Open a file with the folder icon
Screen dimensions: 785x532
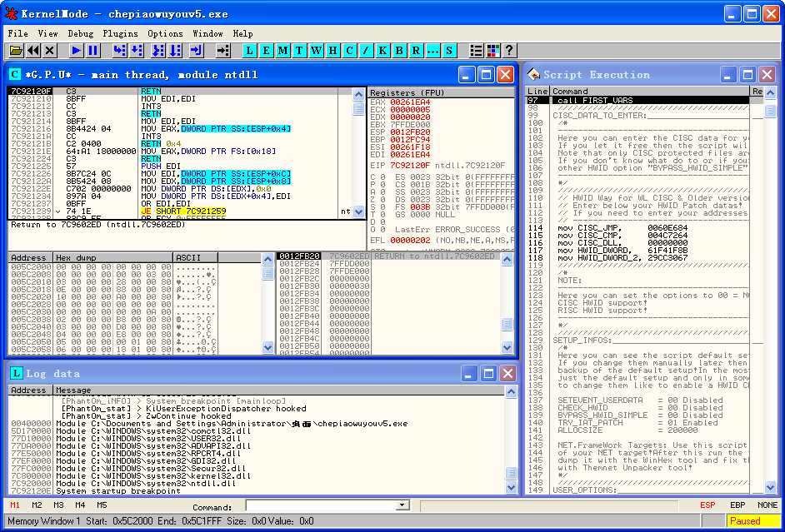[x=16, y=51]
